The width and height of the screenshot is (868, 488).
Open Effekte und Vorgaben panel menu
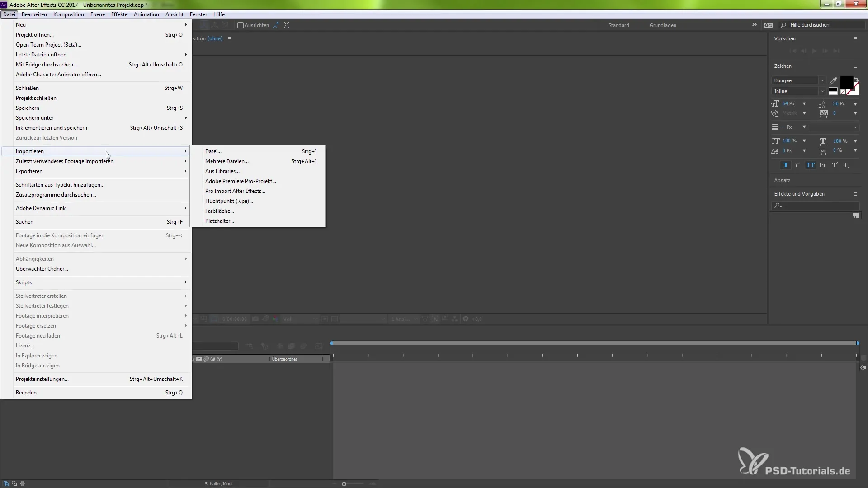tap(855, 194)
